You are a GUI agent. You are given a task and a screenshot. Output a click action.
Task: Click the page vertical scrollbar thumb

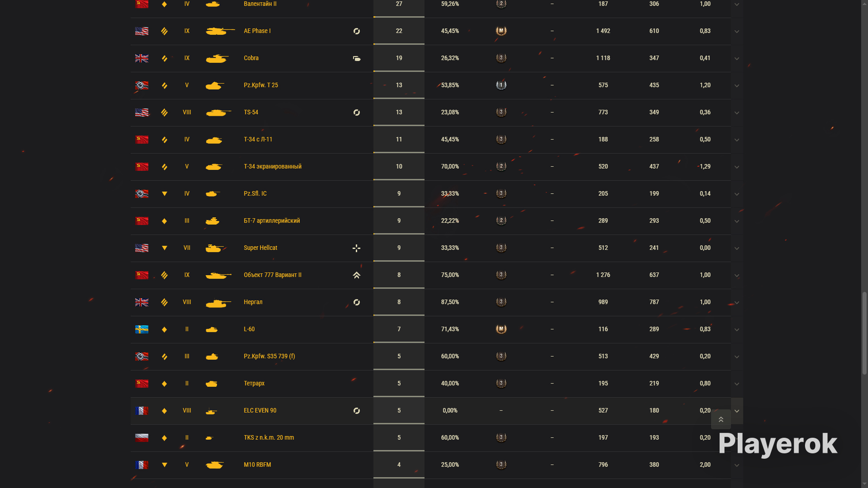pos(864,333)
